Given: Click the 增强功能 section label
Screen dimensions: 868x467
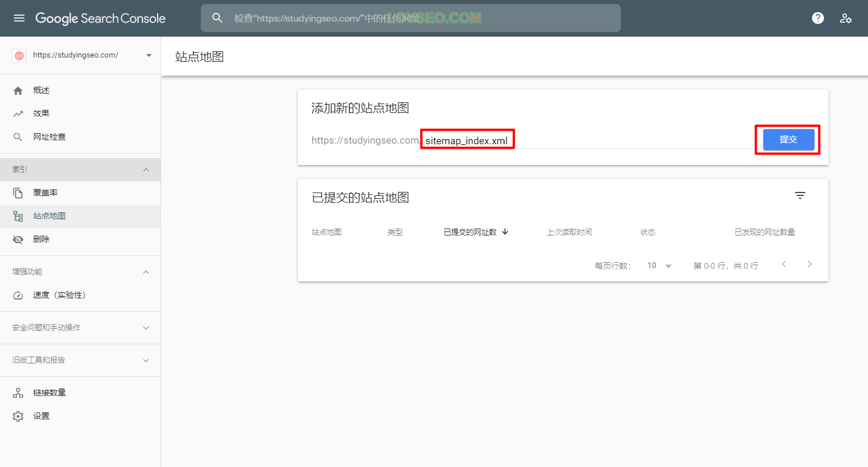Looking at the screenshot, I should pos(27,272).
